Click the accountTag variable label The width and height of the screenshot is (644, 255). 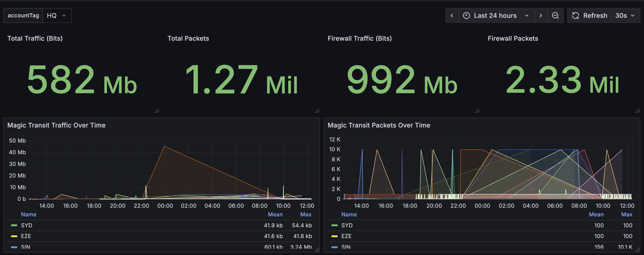[23, 16]
